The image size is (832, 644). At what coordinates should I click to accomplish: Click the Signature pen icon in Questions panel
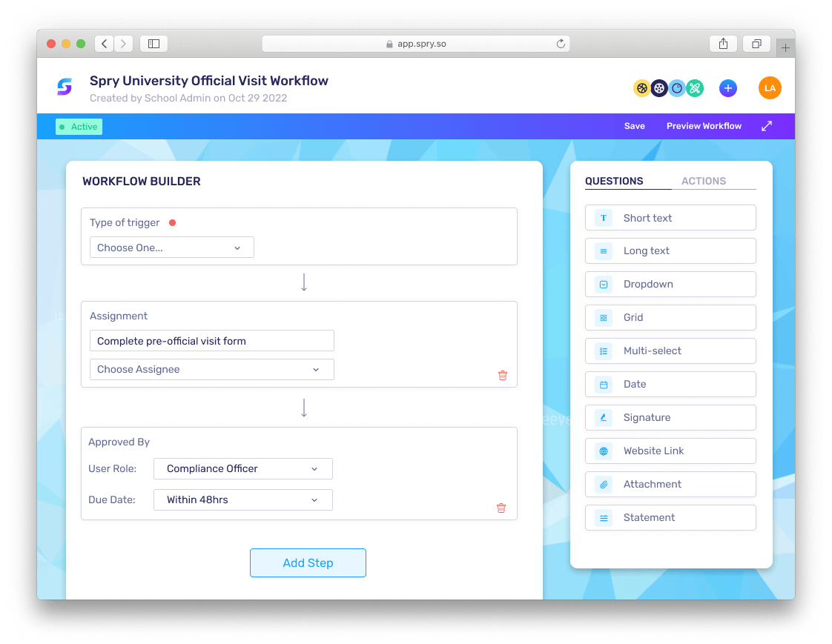(x=602, y=417)
